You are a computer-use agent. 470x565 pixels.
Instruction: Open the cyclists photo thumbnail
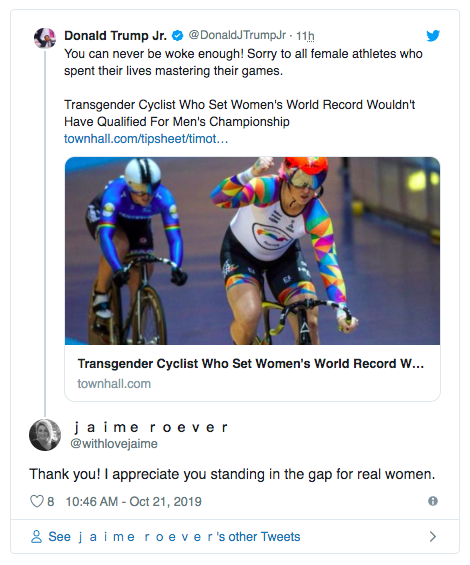tap(252, 251)
